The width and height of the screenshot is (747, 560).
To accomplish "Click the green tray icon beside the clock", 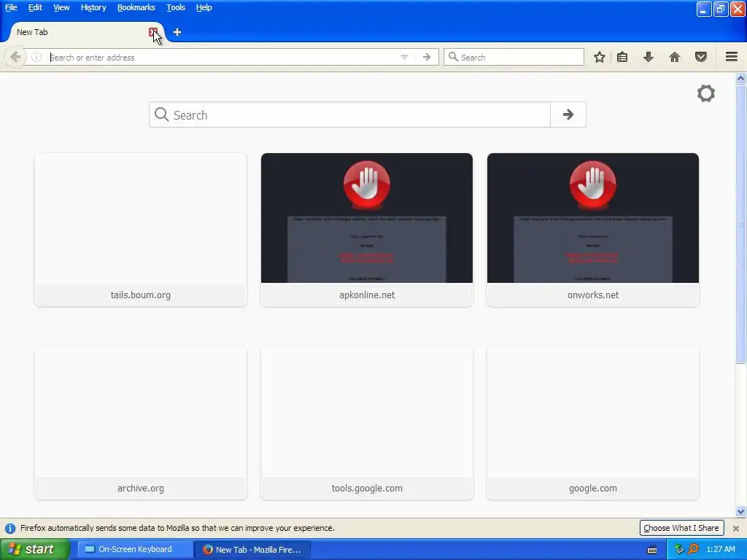I will [x=679, y=549].
